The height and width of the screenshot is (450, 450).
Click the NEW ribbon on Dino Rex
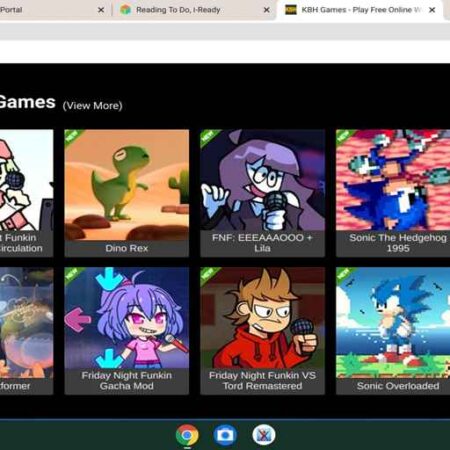click(72, 137)
